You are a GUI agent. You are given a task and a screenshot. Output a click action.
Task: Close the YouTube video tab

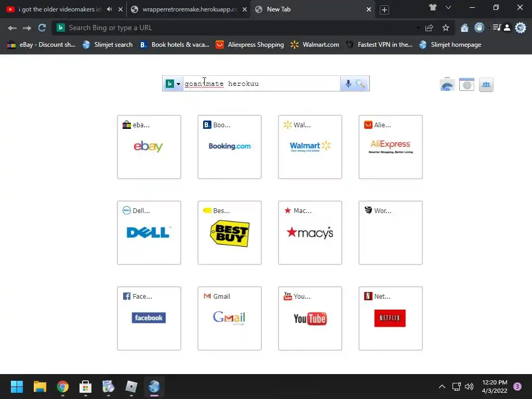(120, 9)
